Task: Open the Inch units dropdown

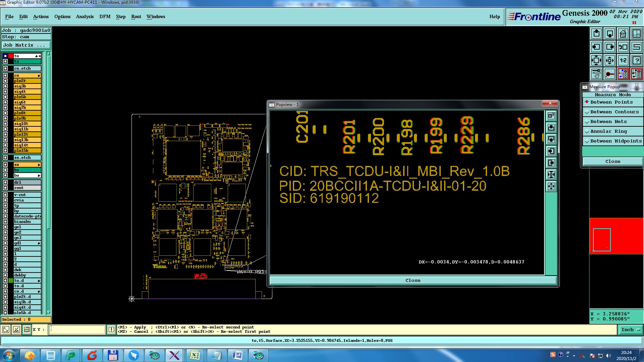Action: click(631, 330)
